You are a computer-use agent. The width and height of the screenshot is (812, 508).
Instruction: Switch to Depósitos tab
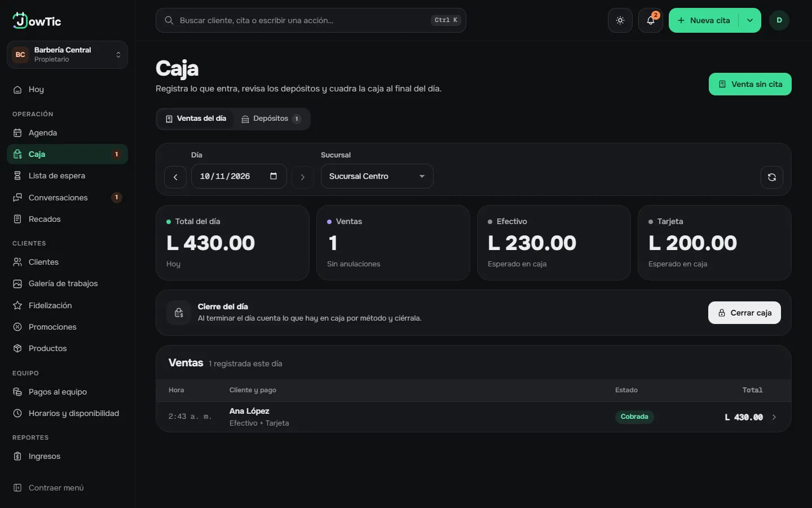[x=271, y=119]
